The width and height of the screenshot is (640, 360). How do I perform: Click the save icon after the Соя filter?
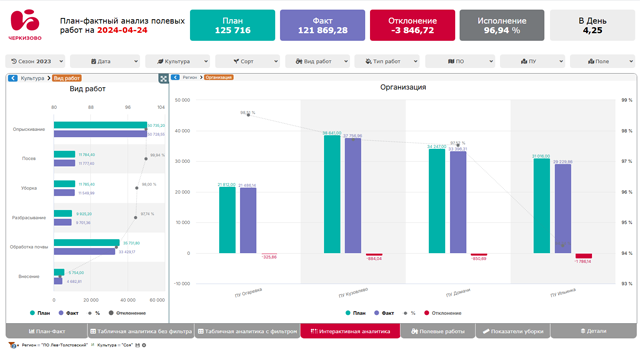tap(138, 345)
